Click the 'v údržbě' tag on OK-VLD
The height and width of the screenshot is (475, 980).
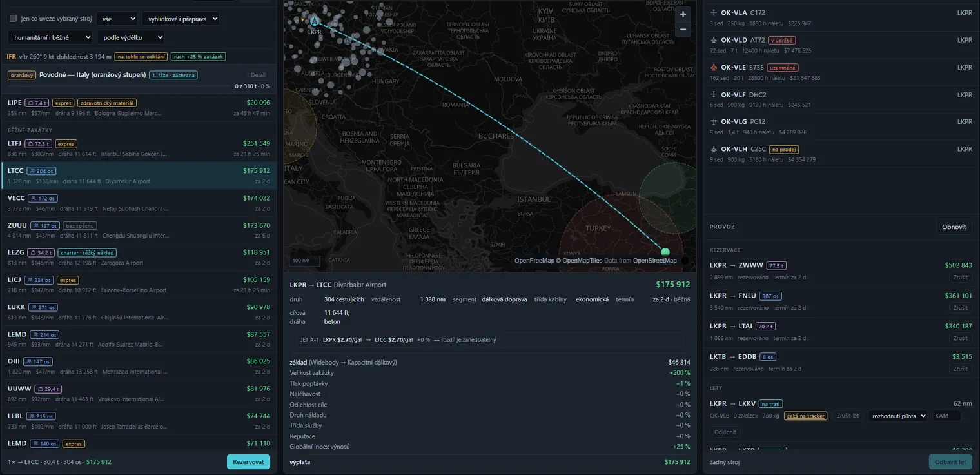click(781, 40)
